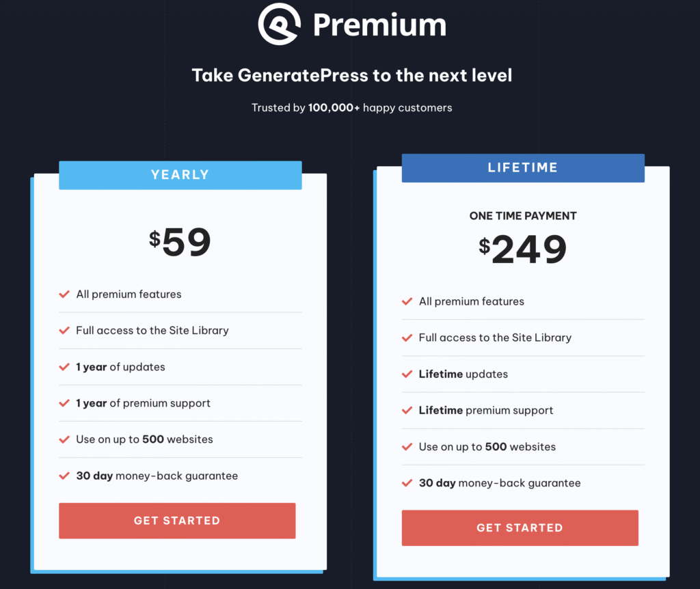Click the ONE TIME PAYMENT label
Viewport: 700px width, 589px height.
[523, 216]
